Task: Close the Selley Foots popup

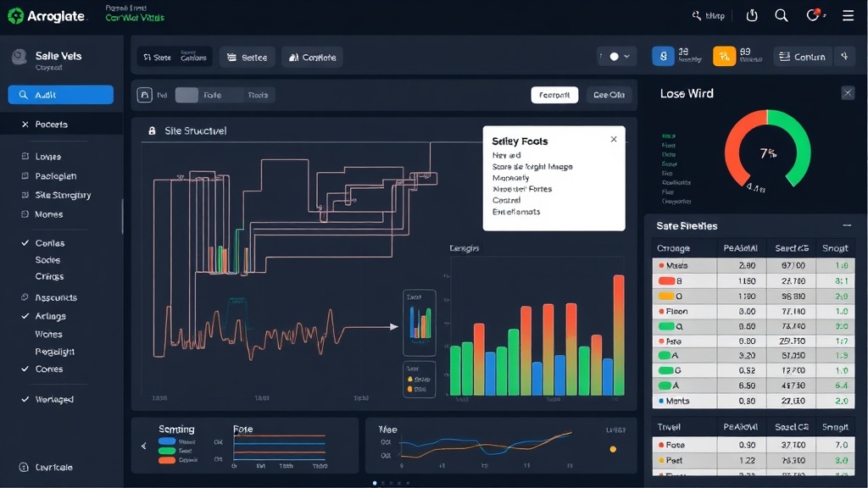Action: (x=614, y=140)
